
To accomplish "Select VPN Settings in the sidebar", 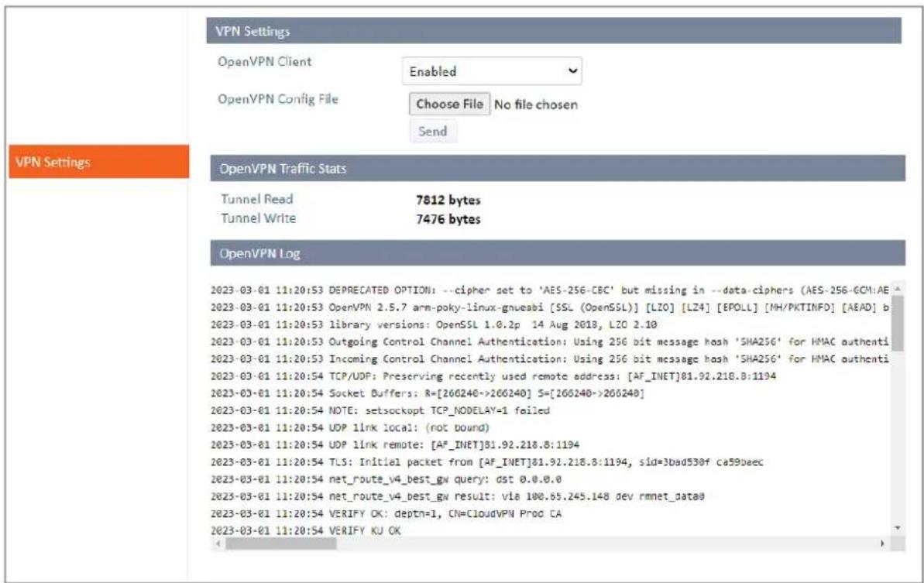I will point(99,162).
